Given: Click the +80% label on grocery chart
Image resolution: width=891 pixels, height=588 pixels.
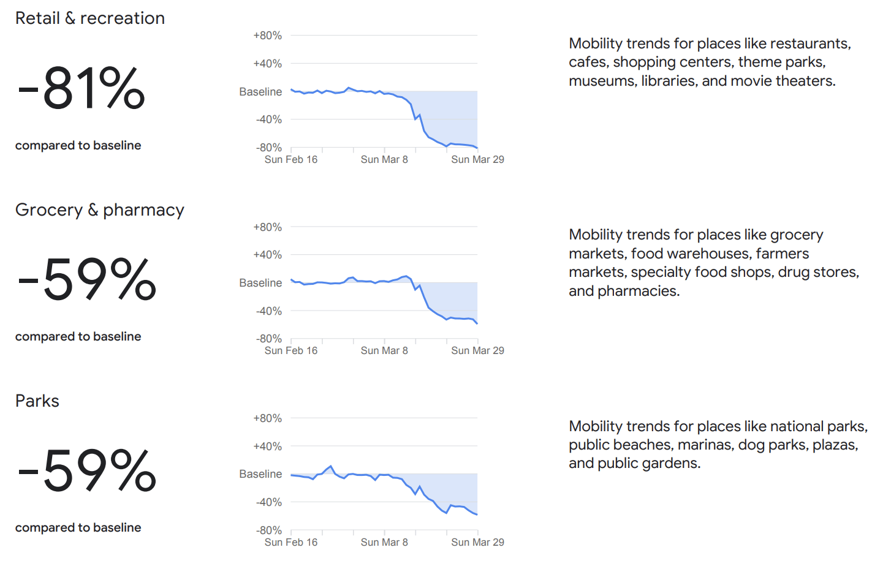Looking at the screenshot, I should point(267,227).
